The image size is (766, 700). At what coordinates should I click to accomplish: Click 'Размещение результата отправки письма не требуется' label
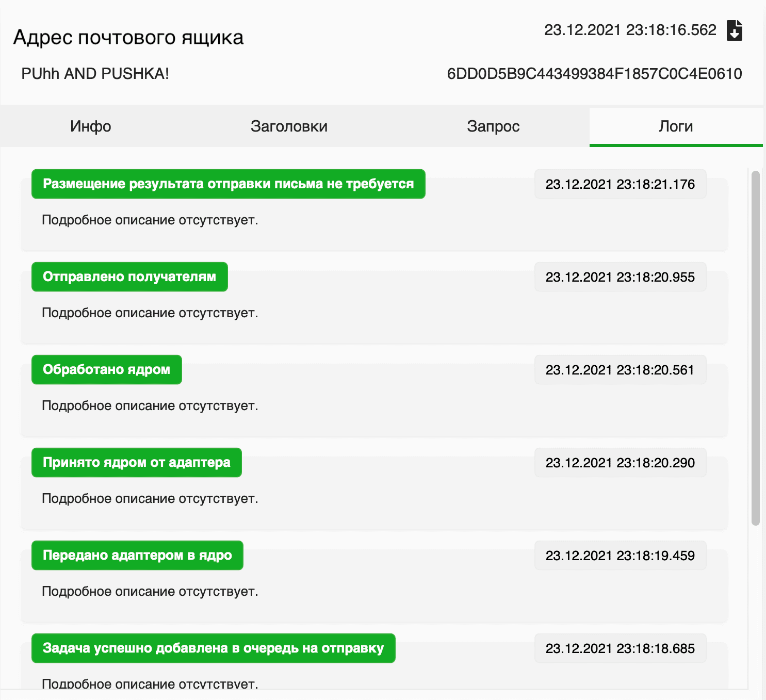(228, 184)
